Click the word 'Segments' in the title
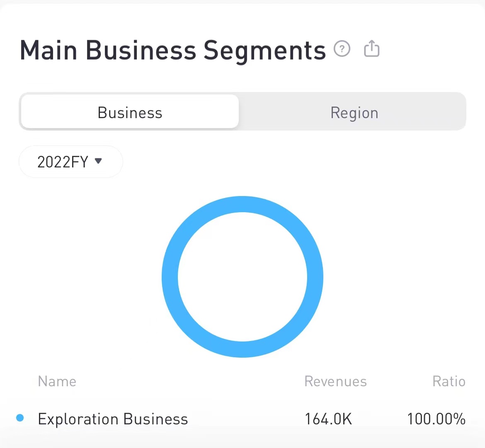485x448 pixels. coord(264,51)
